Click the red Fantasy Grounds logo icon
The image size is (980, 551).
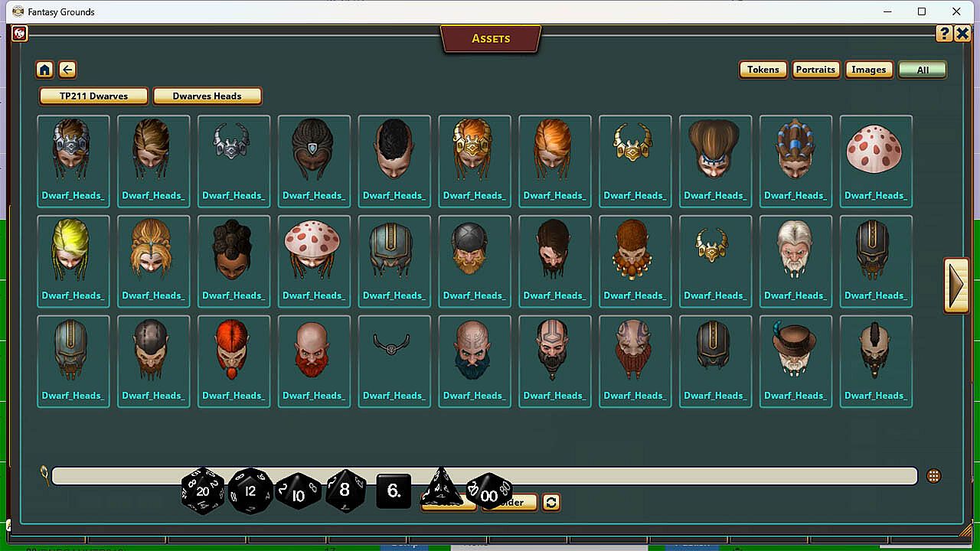point(20,34)
